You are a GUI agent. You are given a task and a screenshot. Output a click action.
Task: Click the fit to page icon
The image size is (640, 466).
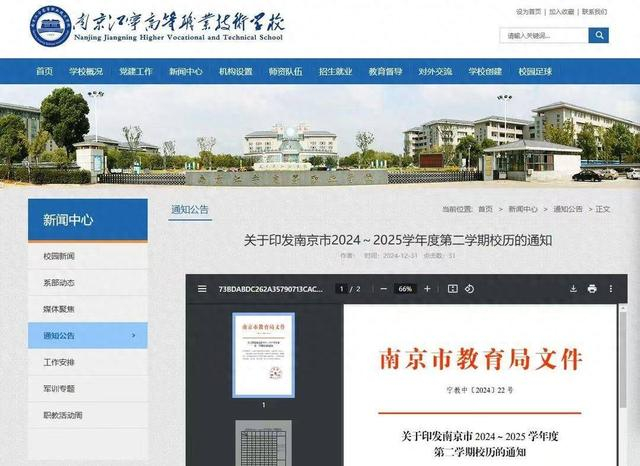(x=453, y=289)
